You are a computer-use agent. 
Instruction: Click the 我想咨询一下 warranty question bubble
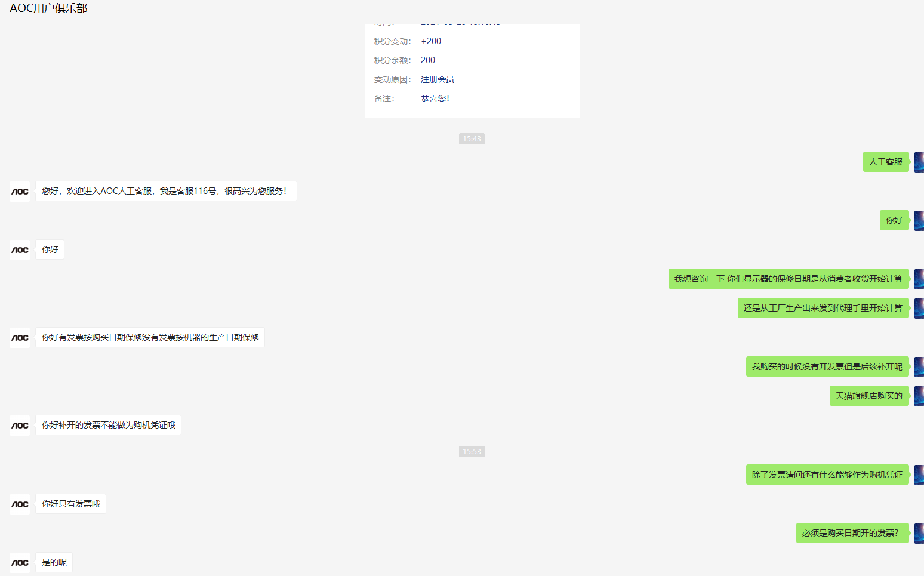point(788,279)
